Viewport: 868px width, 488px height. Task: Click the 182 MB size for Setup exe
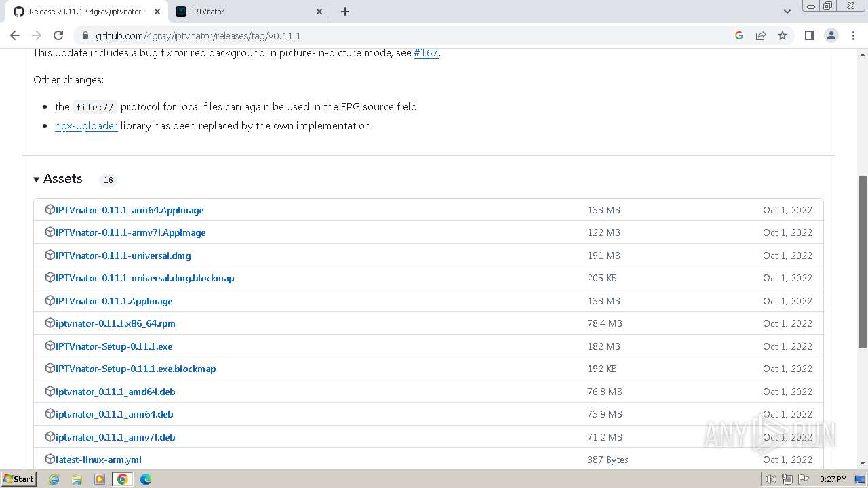(x=604, y=346)
